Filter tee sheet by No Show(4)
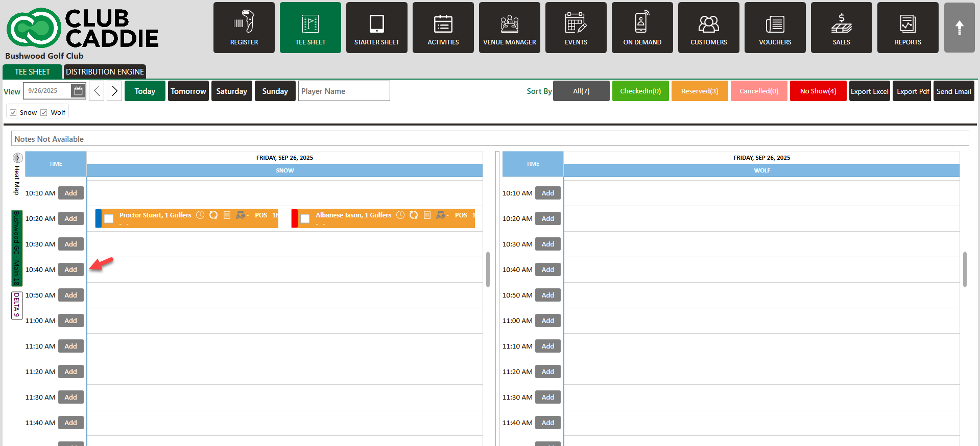Viewport: 980px width, 446px height. (x=818, y=91)
